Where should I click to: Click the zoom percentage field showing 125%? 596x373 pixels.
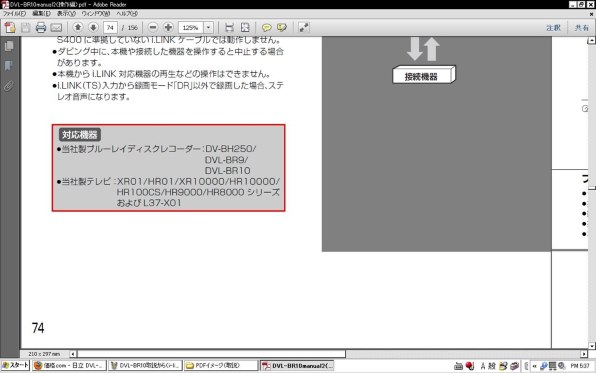point(191,27)
